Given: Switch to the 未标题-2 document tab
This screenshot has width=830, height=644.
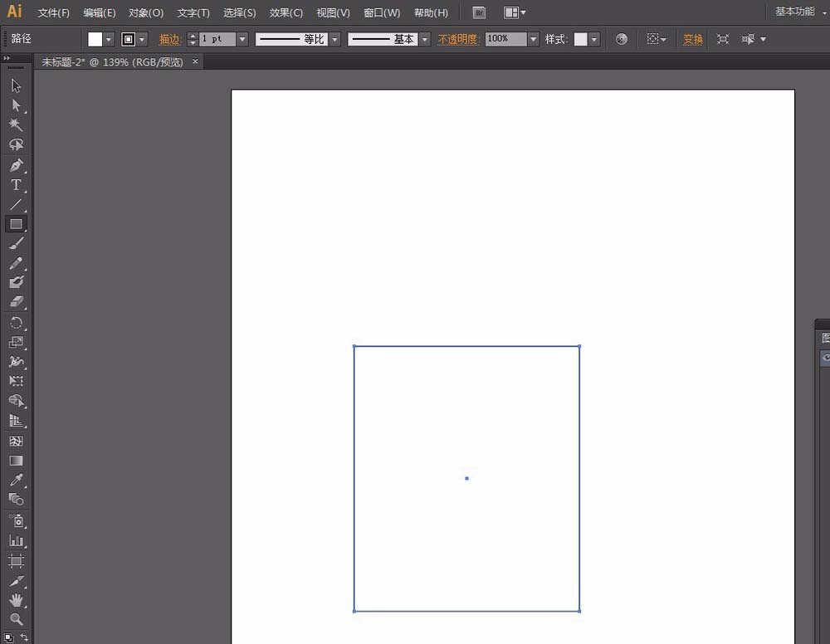Looking at the screenshot, I should click(x=112, y=62).
